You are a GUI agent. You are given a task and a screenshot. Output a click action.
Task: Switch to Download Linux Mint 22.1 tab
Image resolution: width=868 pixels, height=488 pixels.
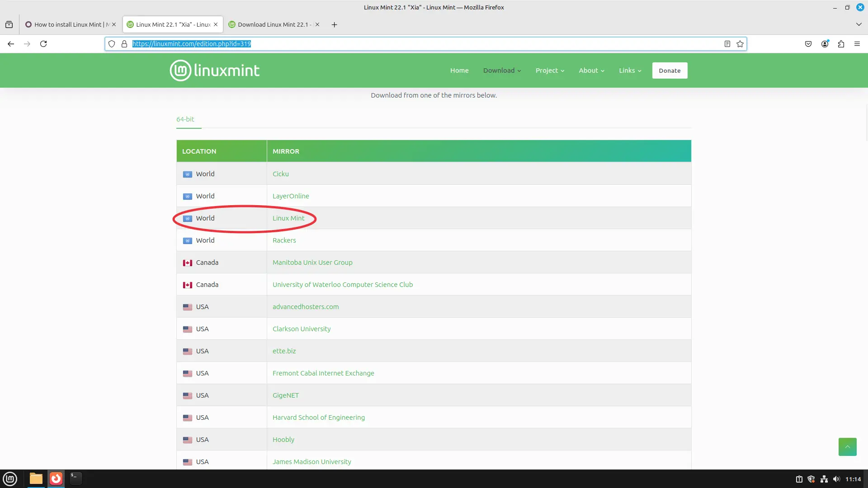tap(273, 24)
